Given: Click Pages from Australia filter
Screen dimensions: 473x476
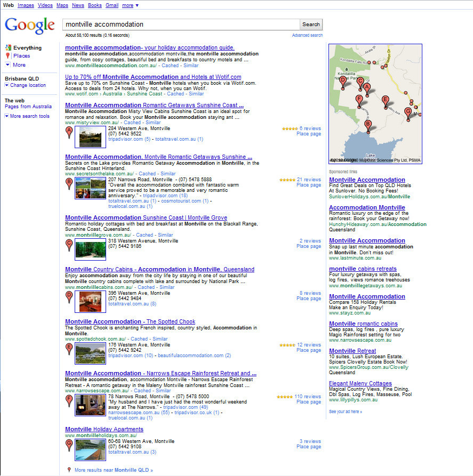Looking at the screenshot, I should [x=28, y=107].
